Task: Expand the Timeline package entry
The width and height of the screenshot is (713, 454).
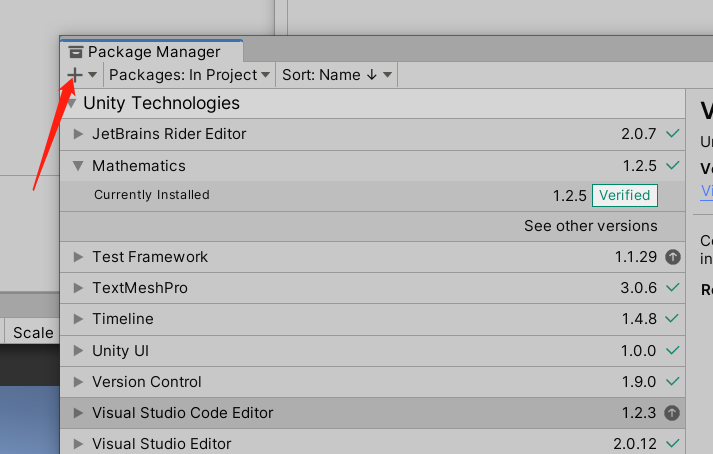Action: (x=78, y=319)
